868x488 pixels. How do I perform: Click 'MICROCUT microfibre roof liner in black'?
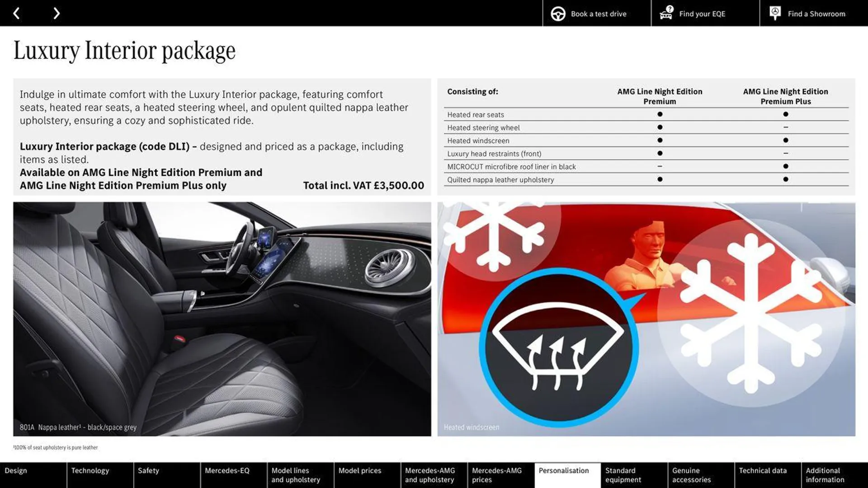511,167
